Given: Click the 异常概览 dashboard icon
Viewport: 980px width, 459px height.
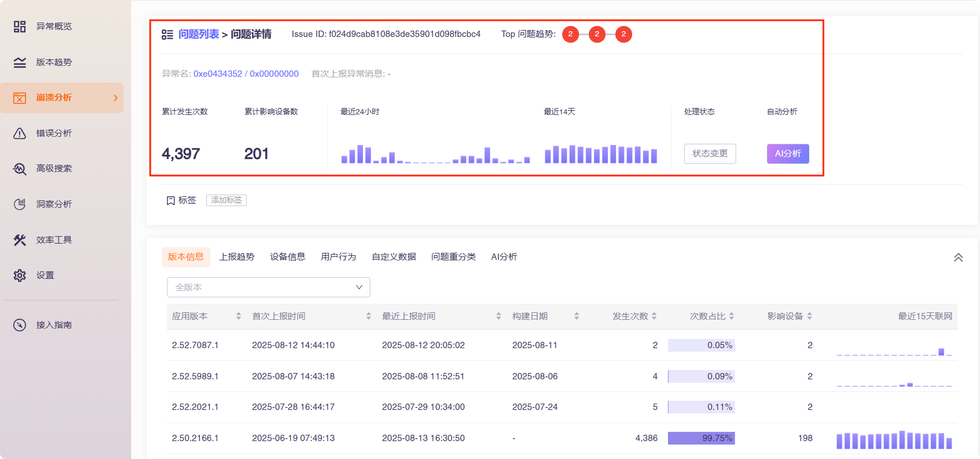Looking at the screenshot, I should click(20, 27).
